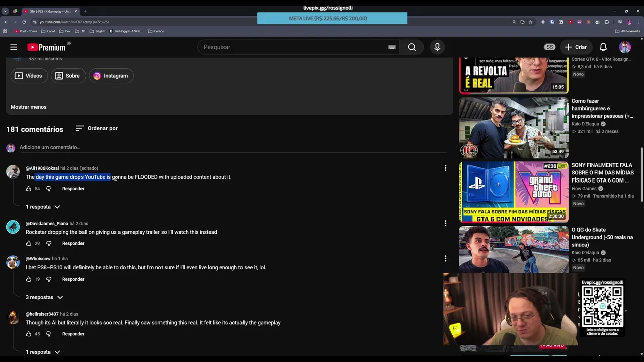Dislike the comment by @Ali1986Koksal
Viewport: 644px width, 362px height.
point(49,189)
